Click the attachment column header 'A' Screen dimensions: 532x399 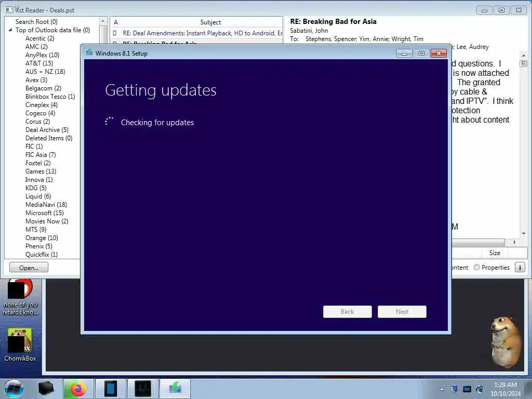(116, 22)
